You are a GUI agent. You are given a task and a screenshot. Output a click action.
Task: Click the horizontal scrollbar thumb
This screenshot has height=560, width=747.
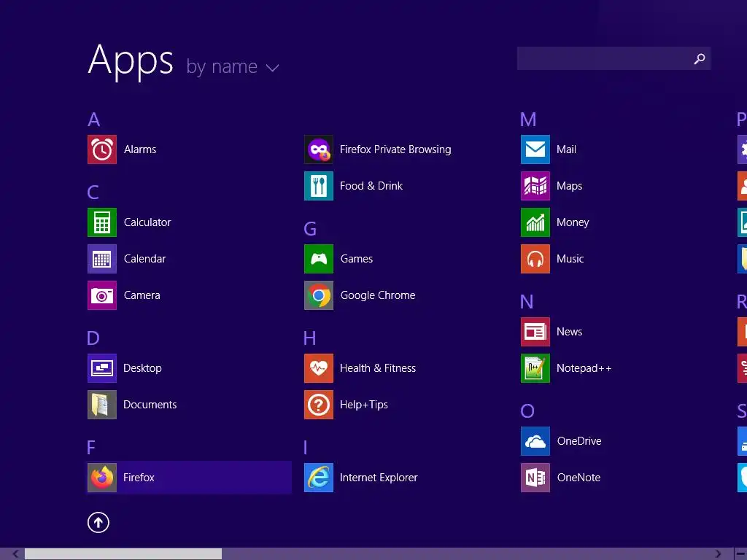click(123, 554)
